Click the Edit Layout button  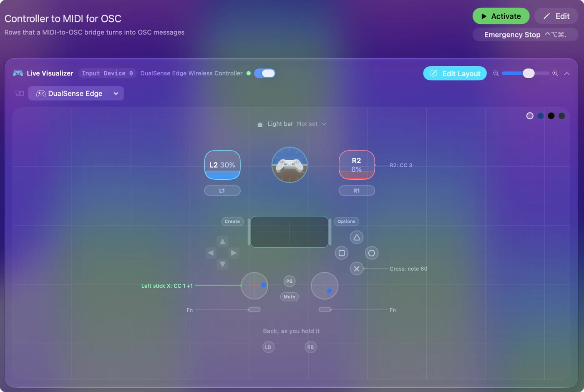(x=455, y=73)
